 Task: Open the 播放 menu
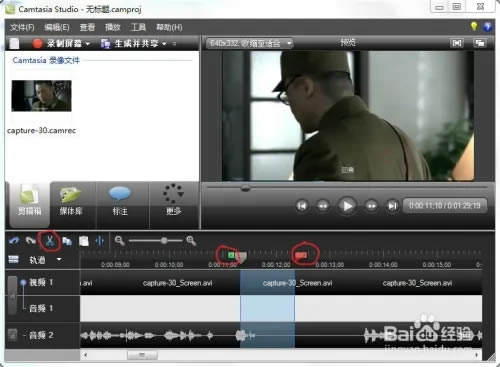point(113,27)
